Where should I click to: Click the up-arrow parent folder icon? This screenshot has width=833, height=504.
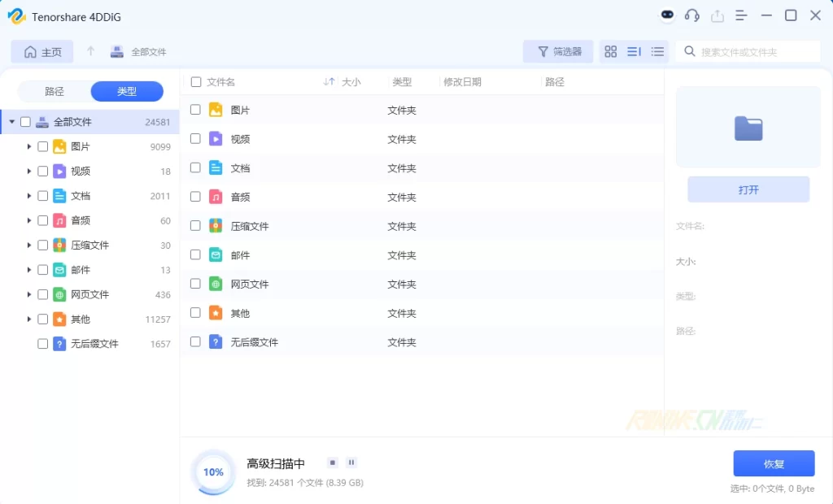[x=91, y=51]
